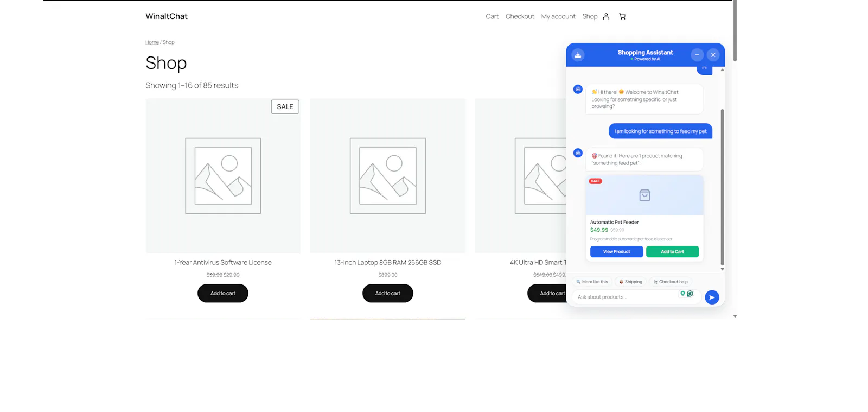Click the shopping bag placeholder on pet feeder card
This screenshot has width=868, height=412.
644,195
